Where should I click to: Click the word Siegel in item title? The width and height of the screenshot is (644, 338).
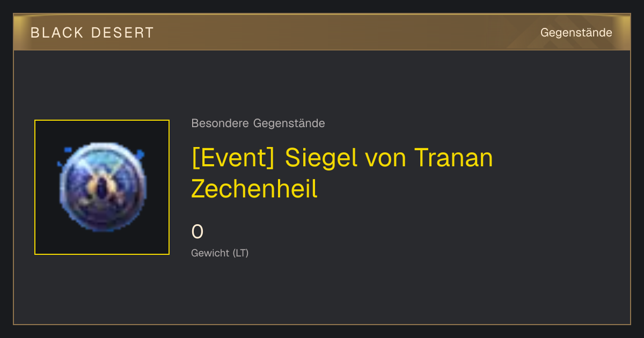coord(321,158)
